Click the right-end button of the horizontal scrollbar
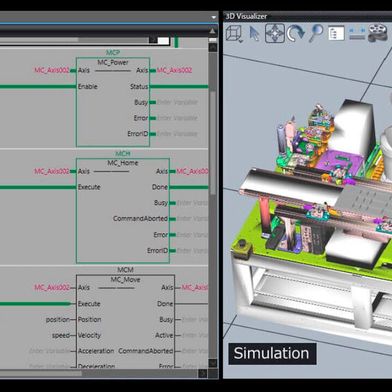 pos(203,374)
